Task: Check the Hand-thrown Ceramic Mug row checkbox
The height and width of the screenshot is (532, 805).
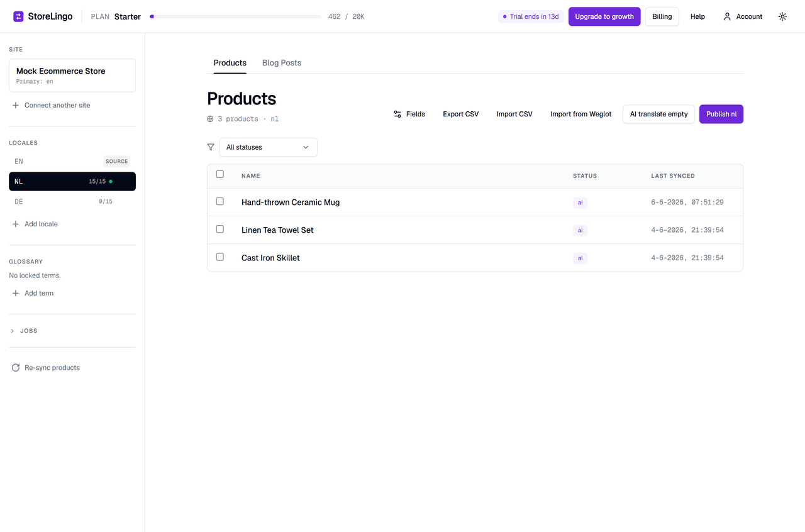Action: click(x=220, y=201)
